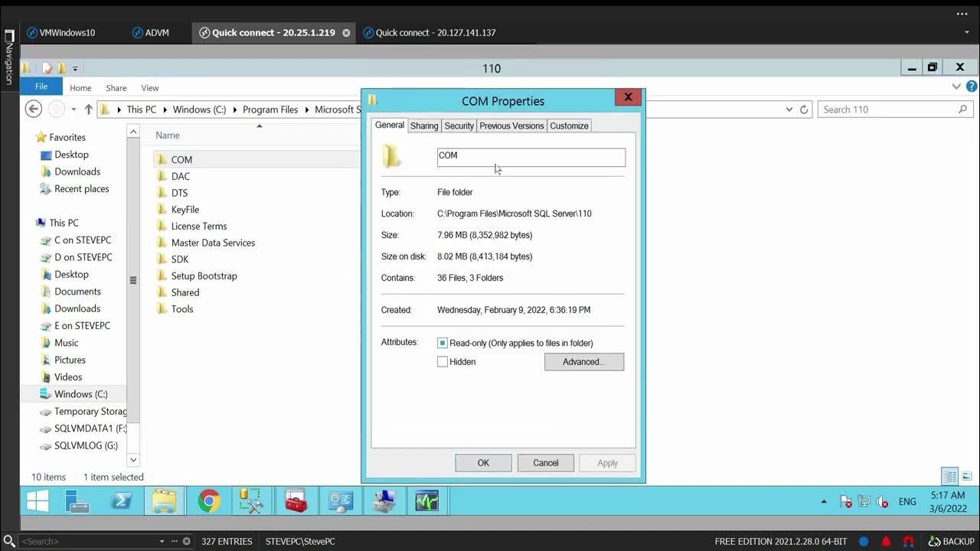Open the File ribbon menu

point(41,87)
